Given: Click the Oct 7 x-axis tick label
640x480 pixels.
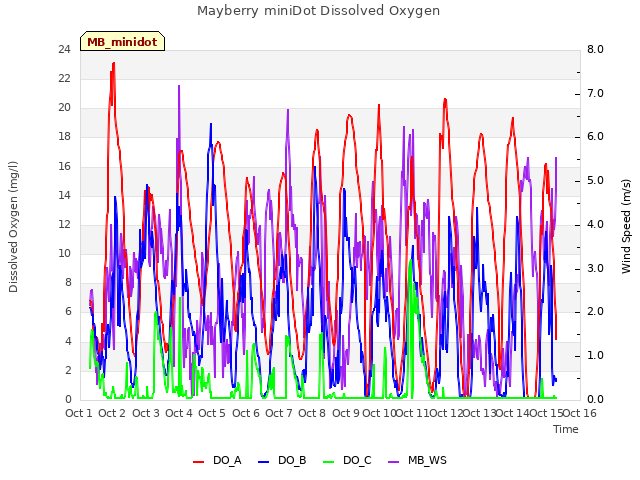Looking at the screenshot, I should tap(279, 413).
